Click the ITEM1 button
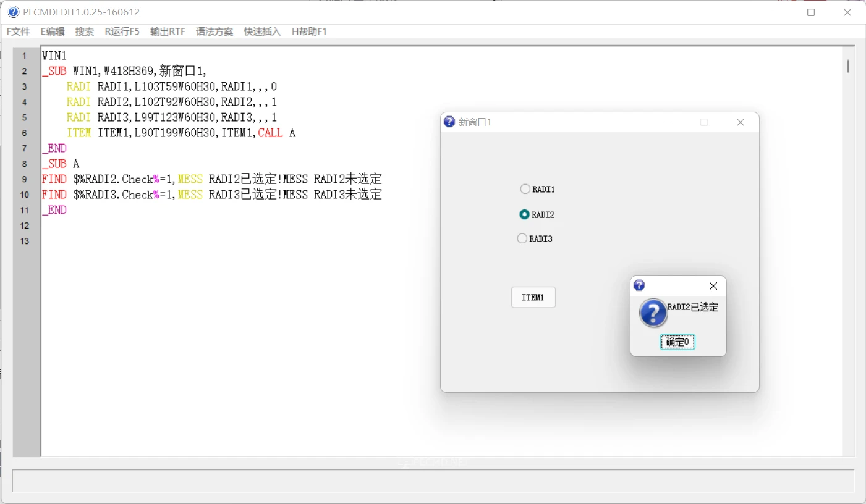Screen dimensions: 866x504 click(x=533, y=297)
